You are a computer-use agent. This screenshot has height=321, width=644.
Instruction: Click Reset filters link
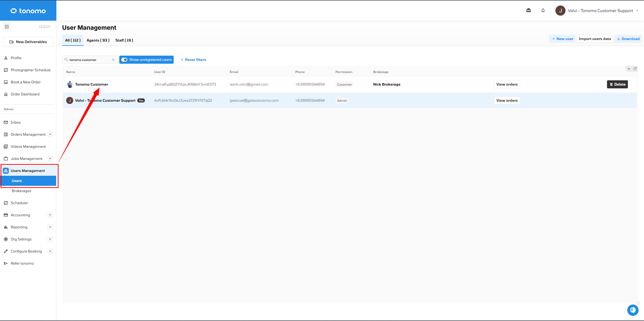(x=193, y=60)
